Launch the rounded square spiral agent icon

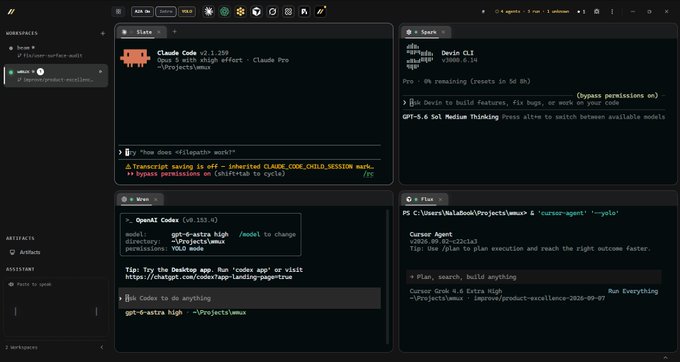click(x=288, y=12)
